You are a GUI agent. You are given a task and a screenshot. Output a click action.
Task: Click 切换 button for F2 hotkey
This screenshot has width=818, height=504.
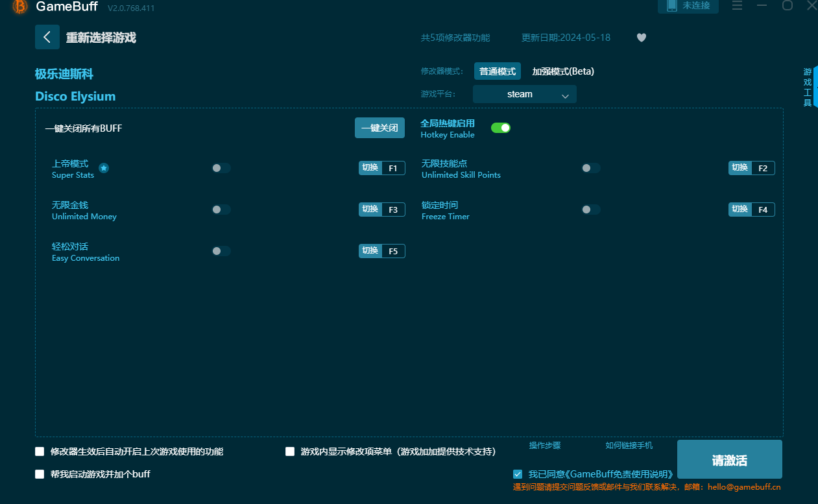[740, 168]
